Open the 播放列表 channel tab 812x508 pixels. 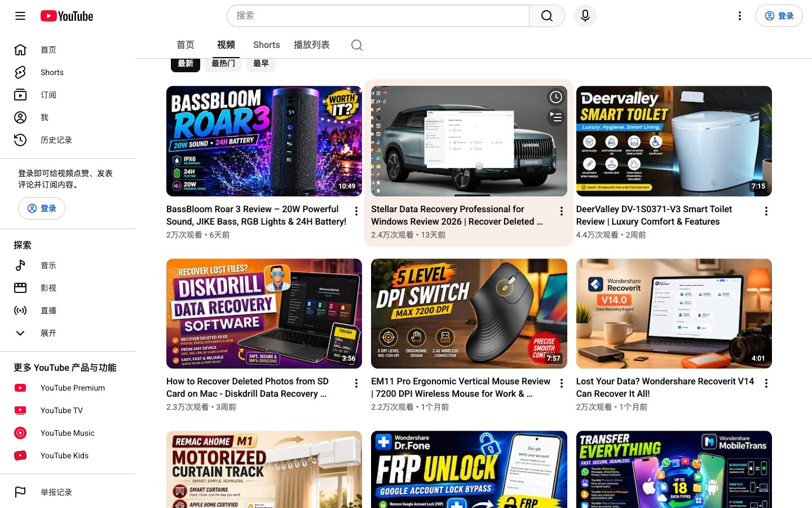[312, 45]
